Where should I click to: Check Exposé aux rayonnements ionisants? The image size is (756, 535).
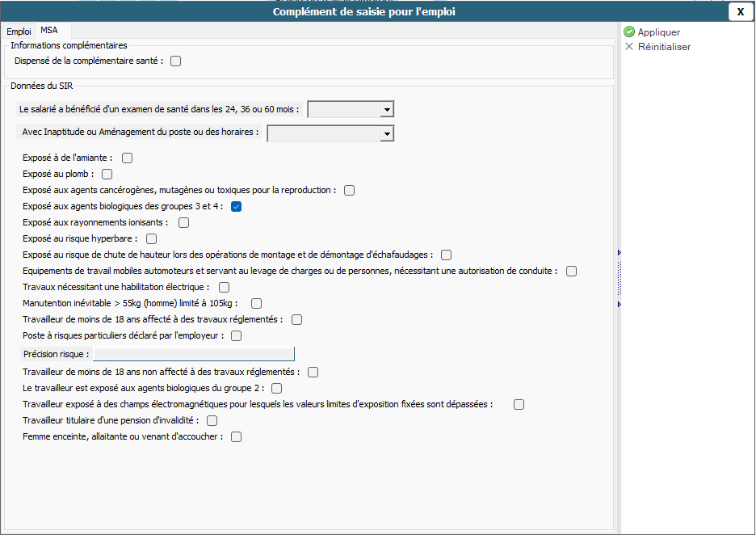tap(183, 223)
